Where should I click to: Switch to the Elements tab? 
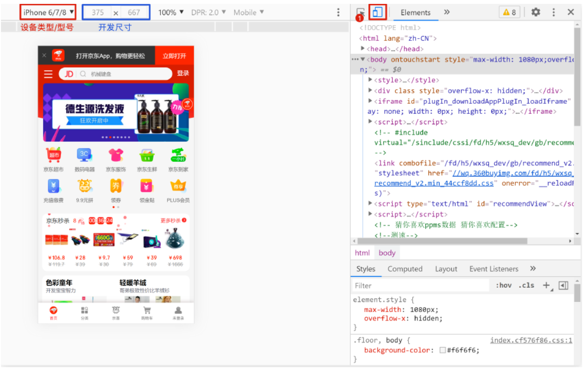(416, 13)
